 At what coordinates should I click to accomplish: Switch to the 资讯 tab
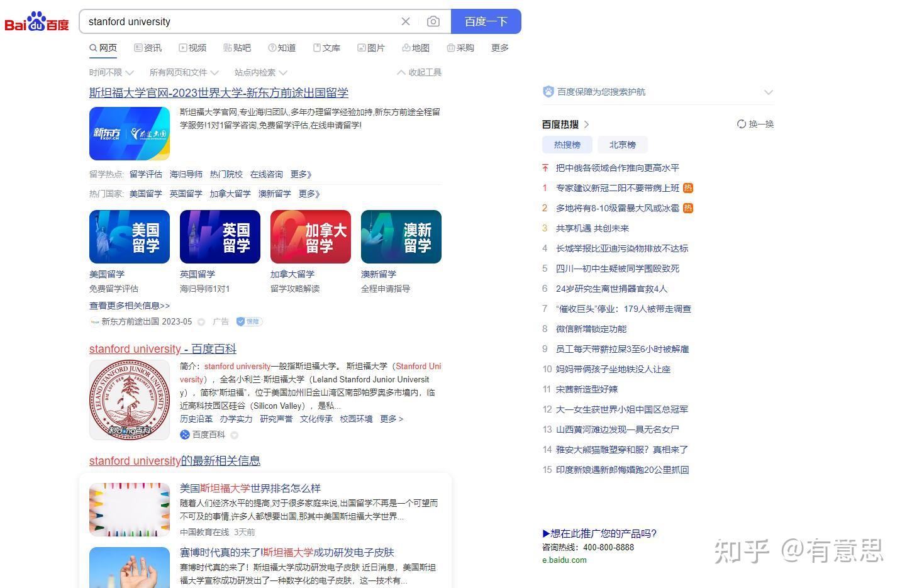point(148,48)
